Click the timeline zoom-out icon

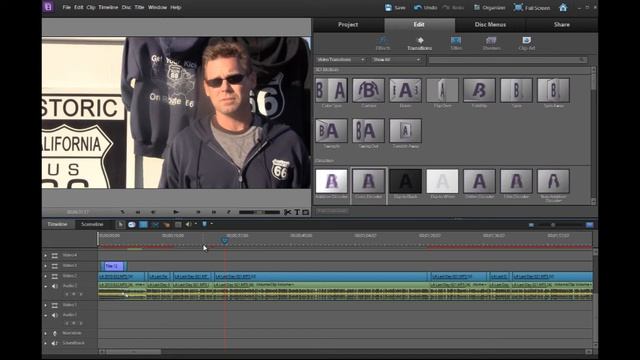[531, 225]
